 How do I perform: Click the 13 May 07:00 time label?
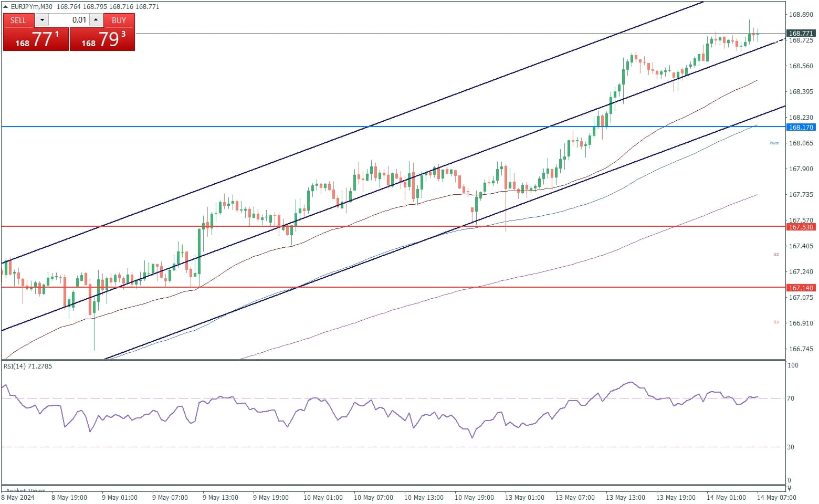pos(575,498)
